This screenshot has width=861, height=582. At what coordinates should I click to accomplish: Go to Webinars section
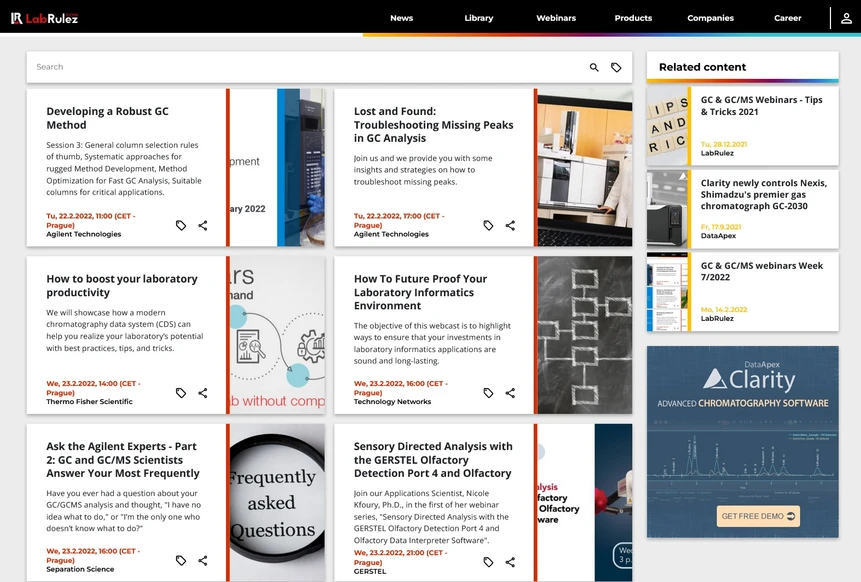pyautogui.click(x=556, y=18)
